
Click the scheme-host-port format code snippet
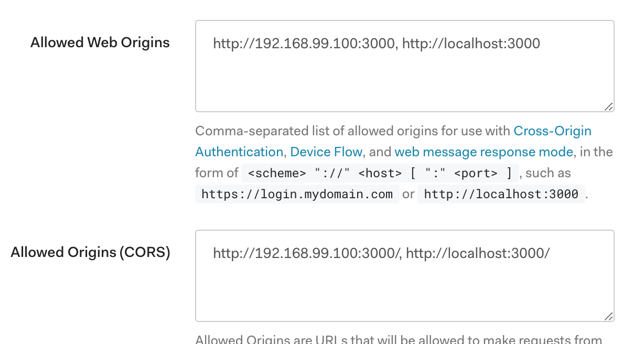[379, 173]
